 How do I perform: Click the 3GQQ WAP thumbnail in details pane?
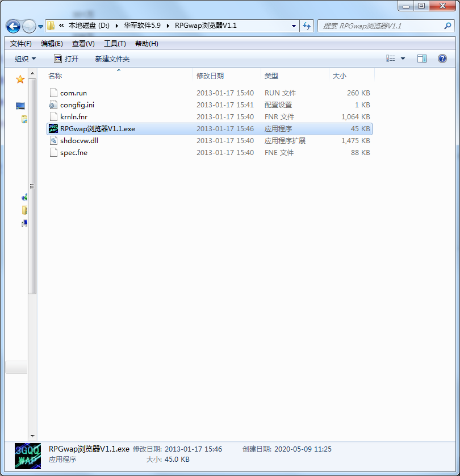28,456
